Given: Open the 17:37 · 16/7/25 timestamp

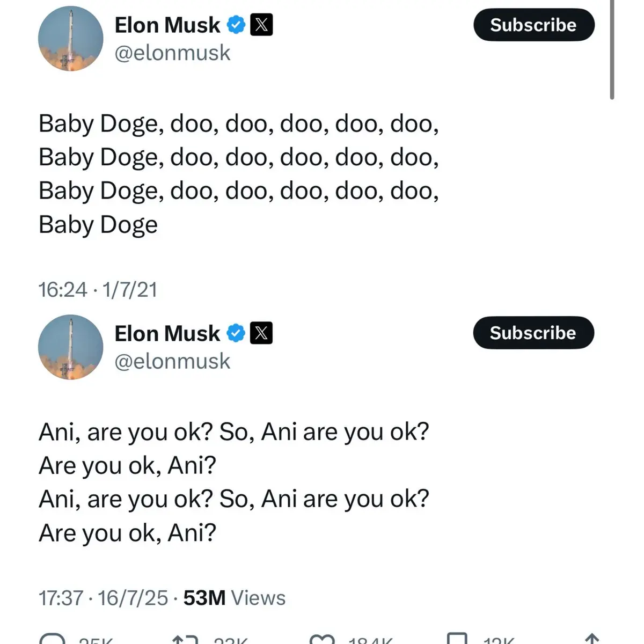Looking at the screenshot, I should click(103, 598).
